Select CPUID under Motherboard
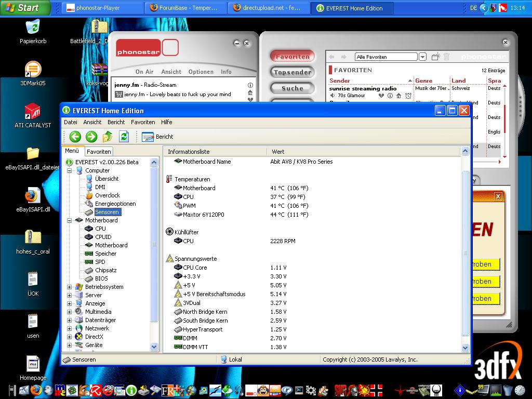This screenshot has width=532, height=399. pos(103,237)
